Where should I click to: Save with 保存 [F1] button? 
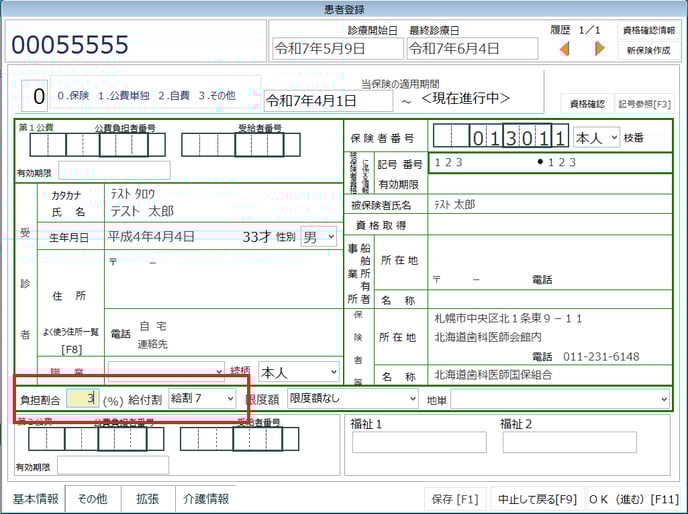[x=455, y=499]
